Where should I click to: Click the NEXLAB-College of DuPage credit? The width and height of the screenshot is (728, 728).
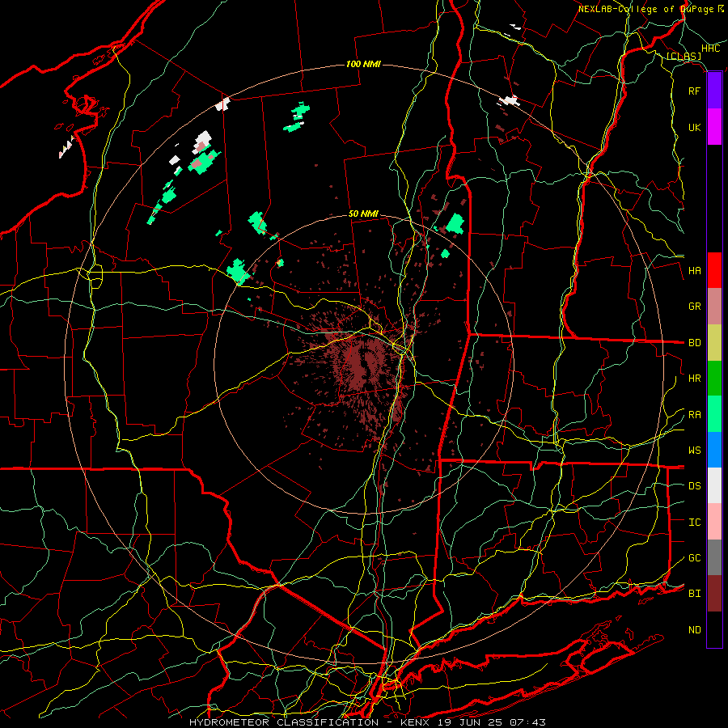651,9
